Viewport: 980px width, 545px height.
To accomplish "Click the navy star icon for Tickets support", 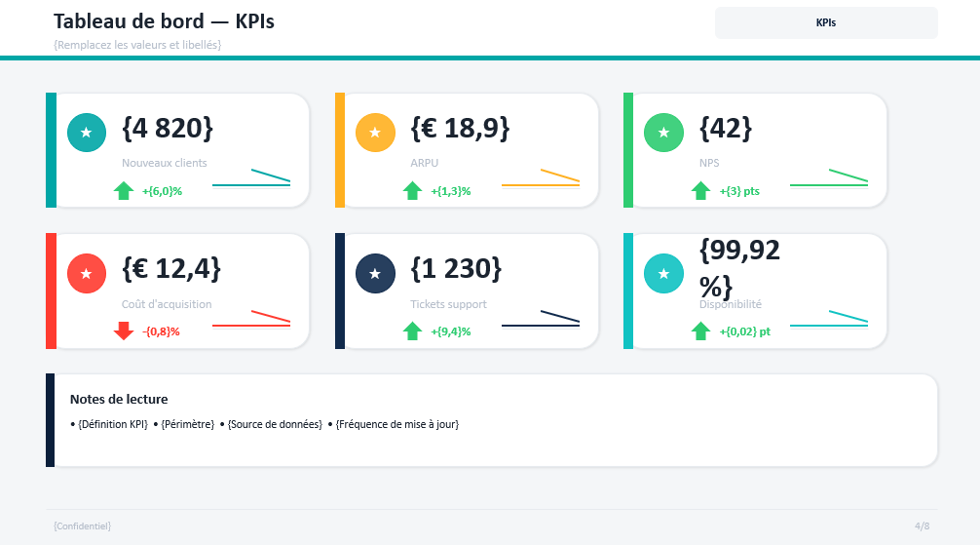I will coord(375,273).
